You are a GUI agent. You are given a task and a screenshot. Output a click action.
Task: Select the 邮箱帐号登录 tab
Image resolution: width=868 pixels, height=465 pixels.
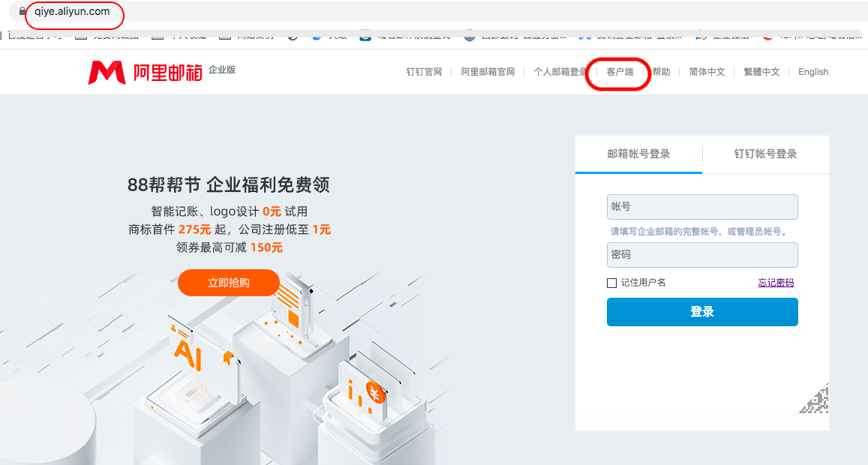(639, 154)
